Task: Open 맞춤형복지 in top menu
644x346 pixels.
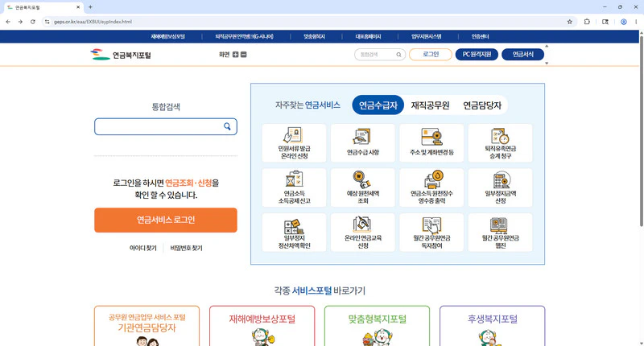Action: [x=314, y=36]
